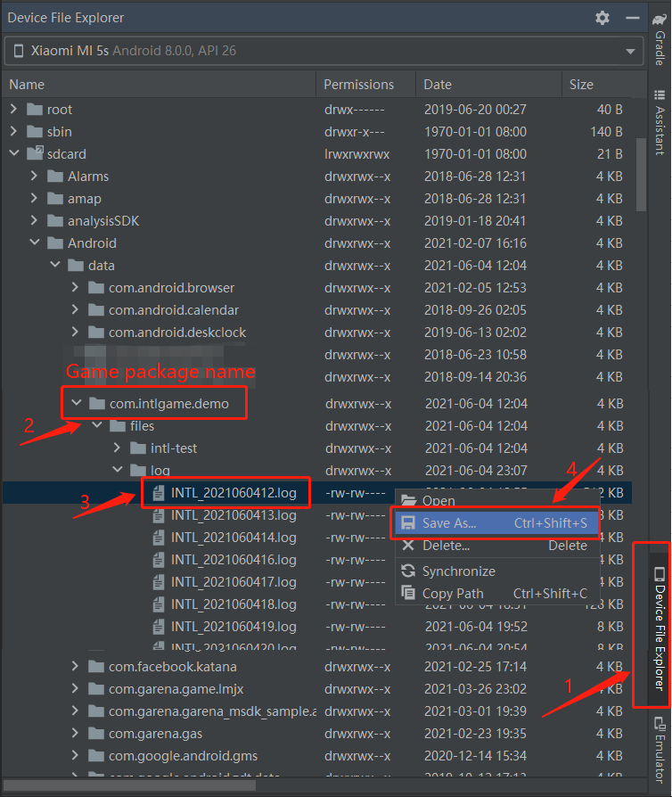Image resolution: width=672 pixels, height=797 pixels.
Task: Collapse the log folder
Action: click(117, 470)
